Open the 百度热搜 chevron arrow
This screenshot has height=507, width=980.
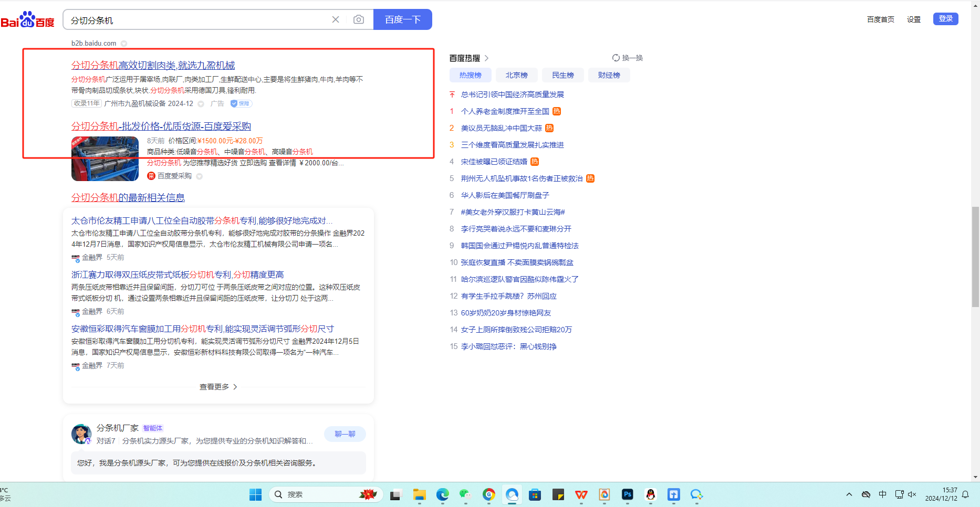coord(487,58)
